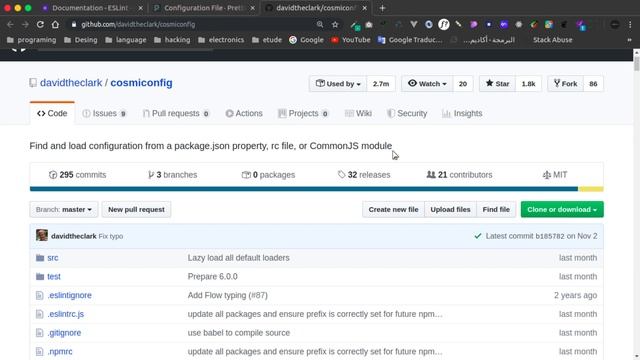The width and height of the screenshot is (640, 360).
Task: Open the .npmrc file
Action: pyautogui.click(x=60, y=352)
